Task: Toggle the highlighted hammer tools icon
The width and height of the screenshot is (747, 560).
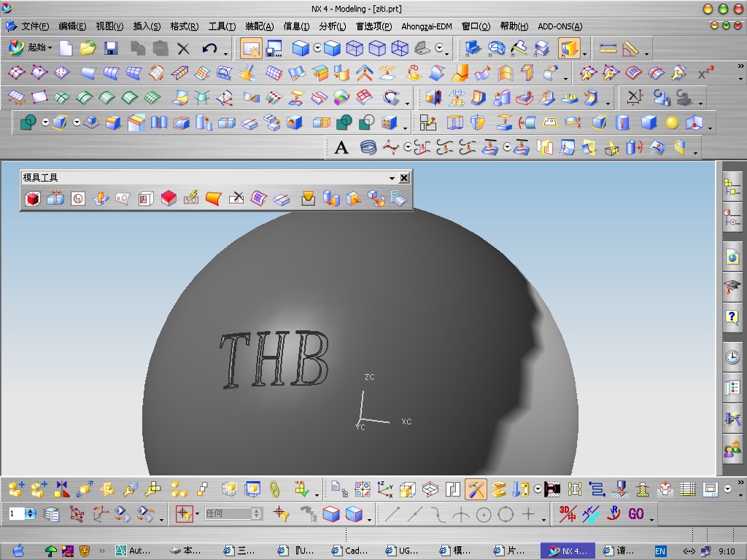Action: tap(476, 489)
